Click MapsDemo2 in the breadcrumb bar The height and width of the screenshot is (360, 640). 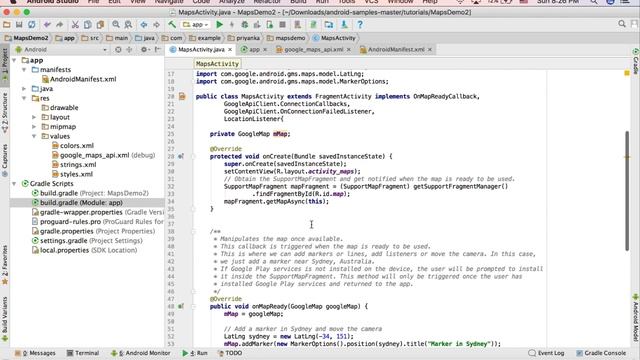click(x=27, y=38)
